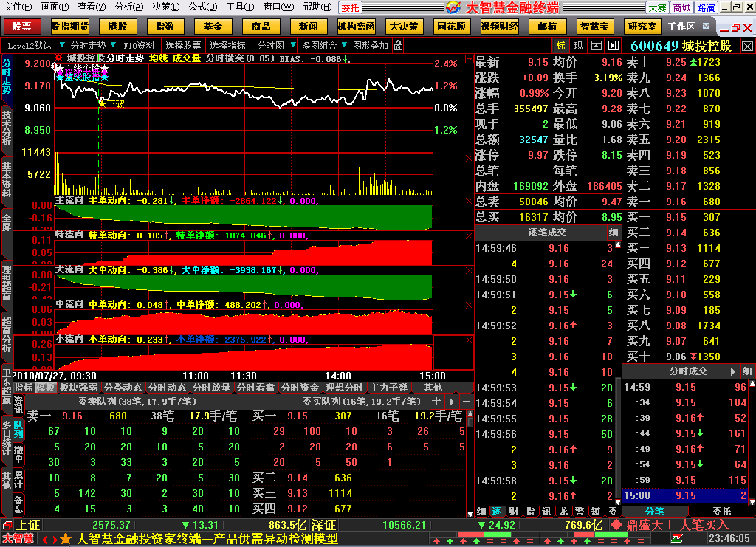
Task: Select the 技术分析 vertical side tab
Action: click(6, 128)
